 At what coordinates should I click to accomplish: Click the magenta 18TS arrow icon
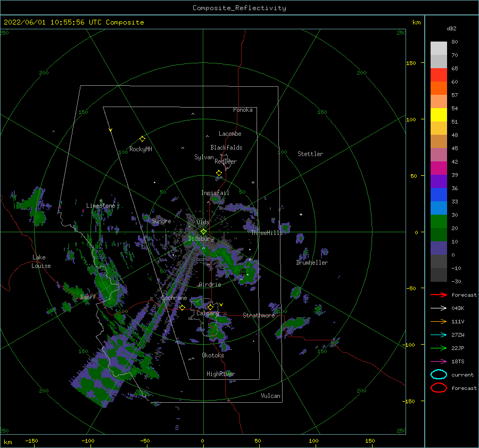coord(439,362)
